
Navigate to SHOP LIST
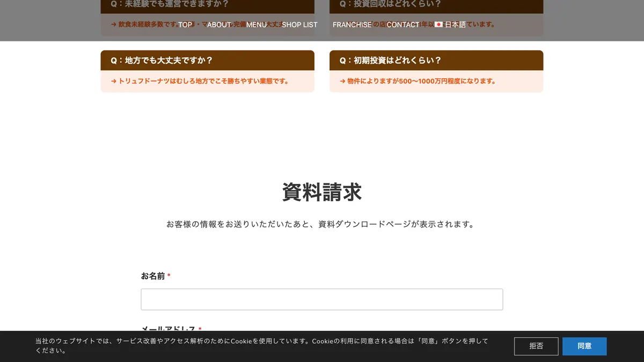[x=299, y=25]
